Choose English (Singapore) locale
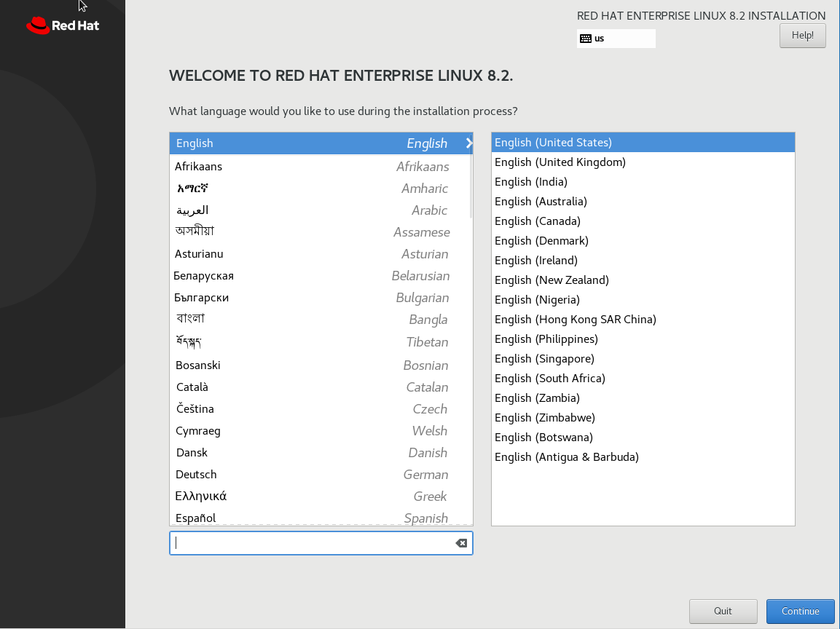840x629 pixels. (x=643, y=359)
